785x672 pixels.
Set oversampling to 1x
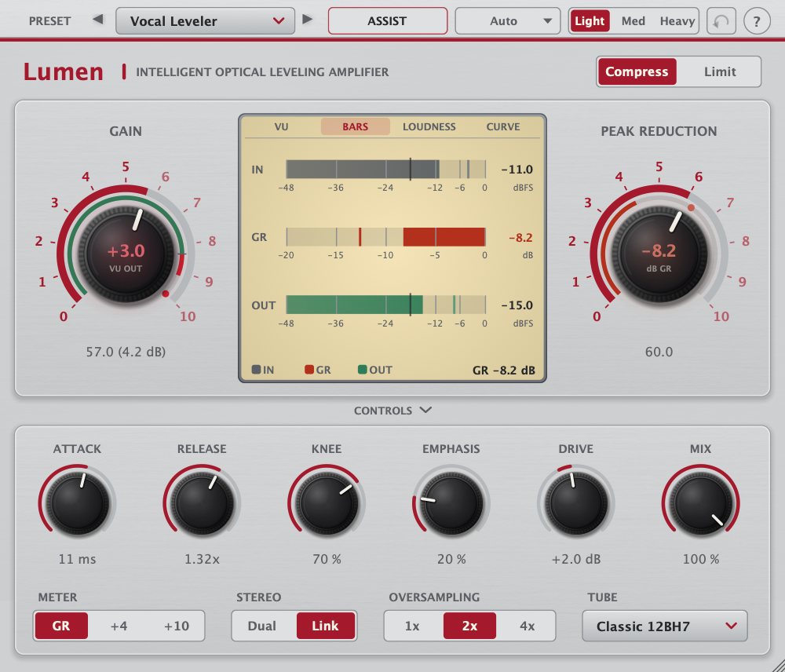[412, 626]
